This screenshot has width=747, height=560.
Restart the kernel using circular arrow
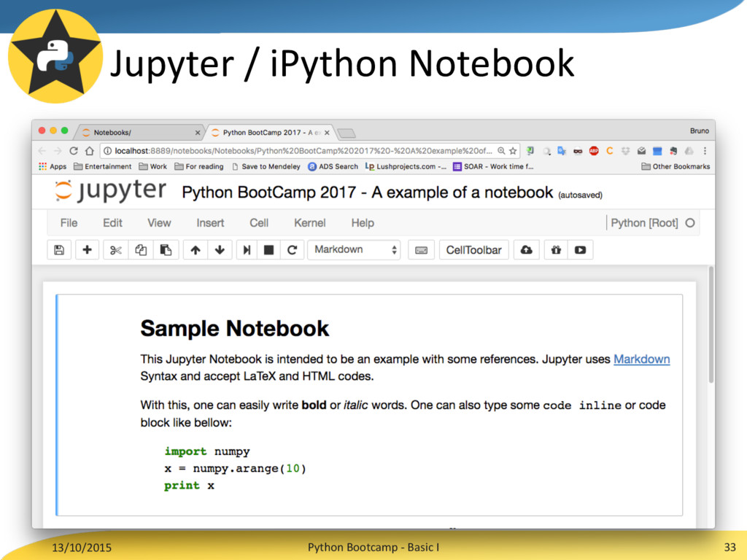click(292, 250)
